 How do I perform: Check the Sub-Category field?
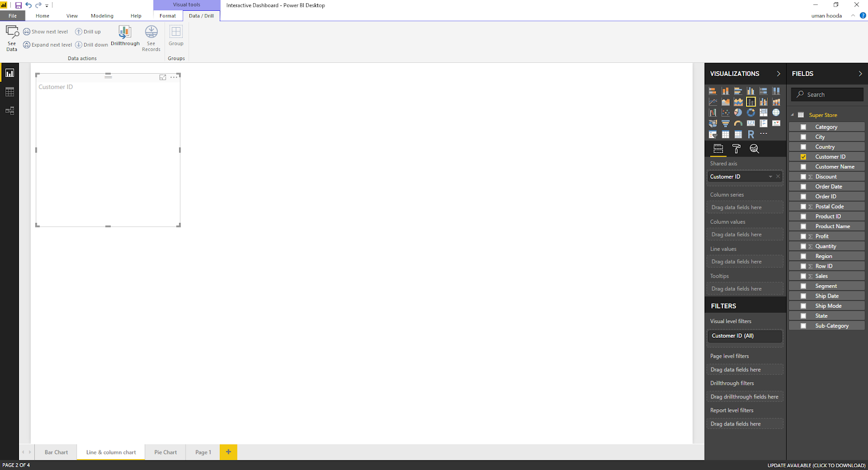point(803,326)
